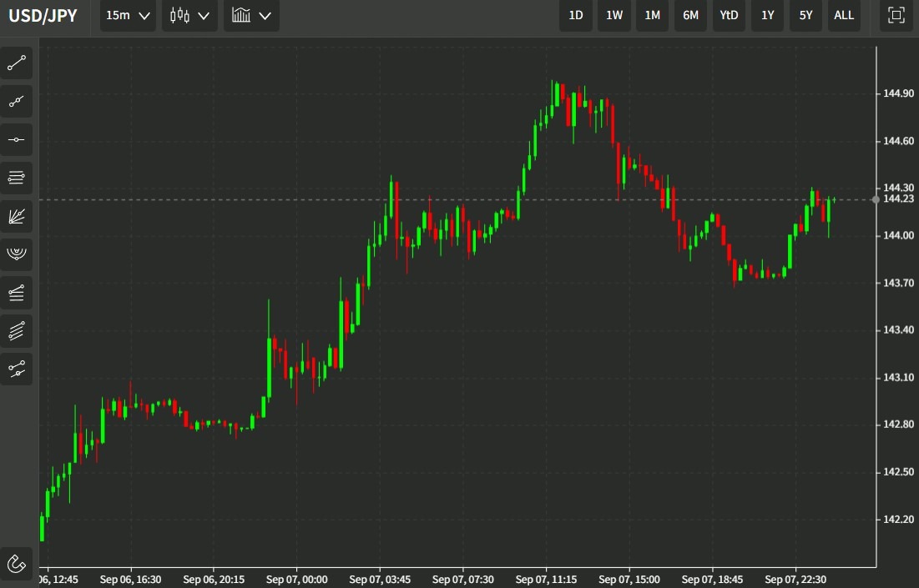Viewport: 919px width, 588px height.
Task: Click the Sep 07, 00:00 time label
Action: pyautogui.click(x=296, y=579)
